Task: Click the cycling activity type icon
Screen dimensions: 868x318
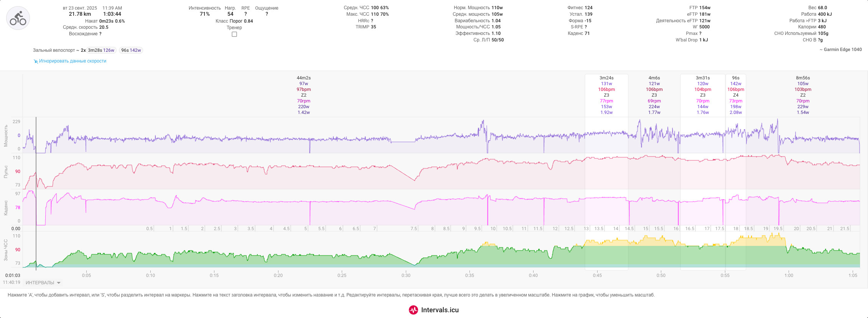Action: (18, 18)
